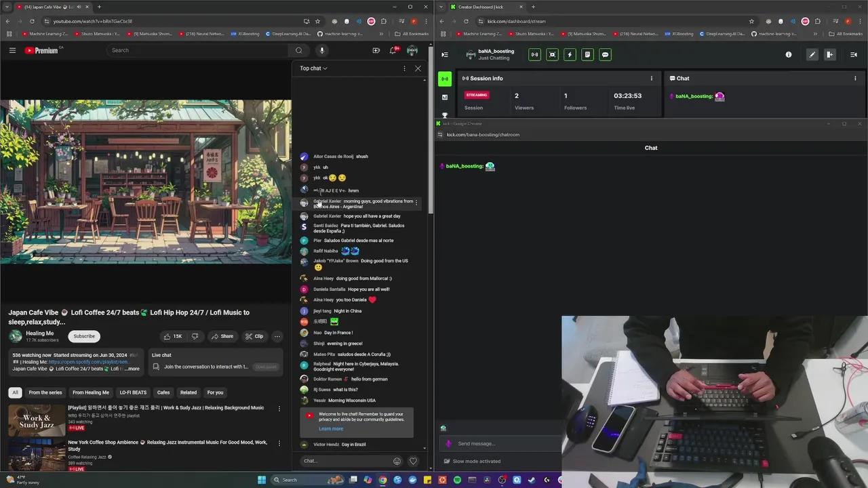Open Spotify from the Windows taskbar
Screen dimensions: 868x488
[457, 480]
